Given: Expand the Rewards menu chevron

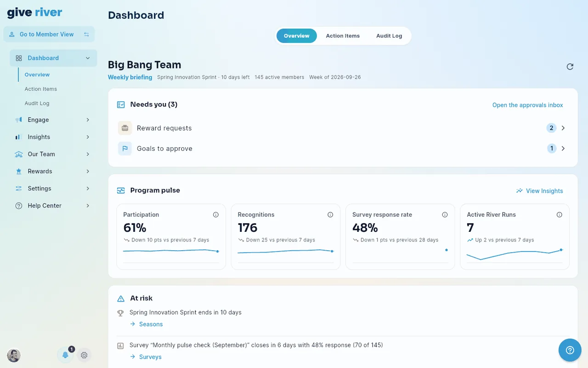Looking at the screenshot, I should pos(88,171).
